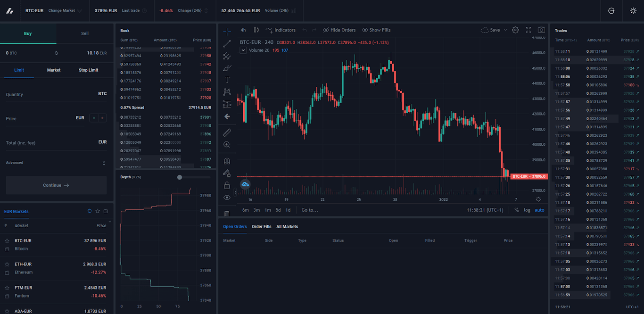
Task: Enable magnet mode on the chart
Action: coord(227,161)
